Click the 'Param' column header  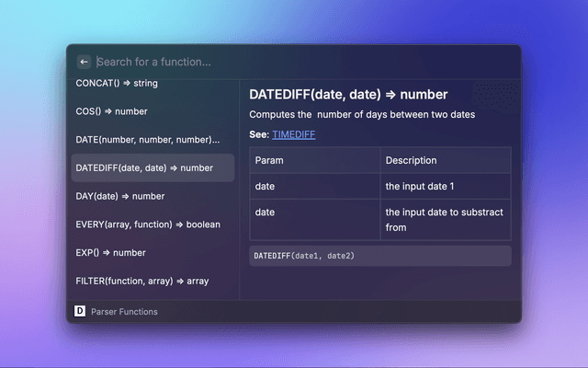point(269,160)
